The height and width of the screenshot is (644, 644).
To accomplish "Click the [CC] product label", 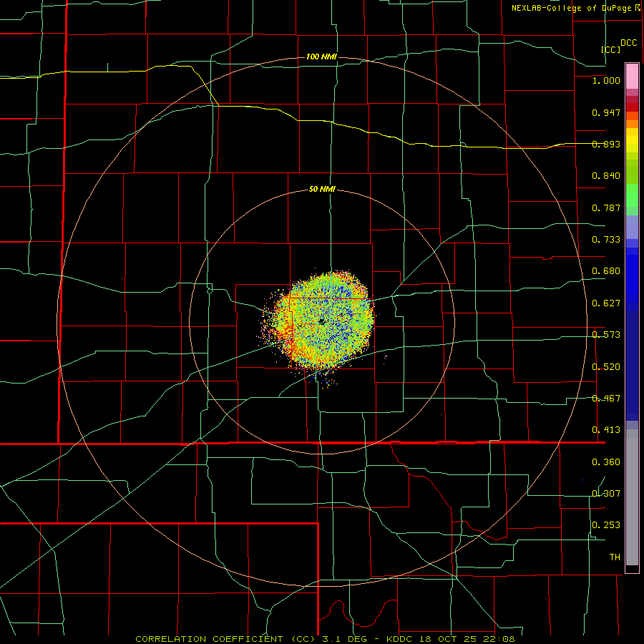I will pos(611,49).
